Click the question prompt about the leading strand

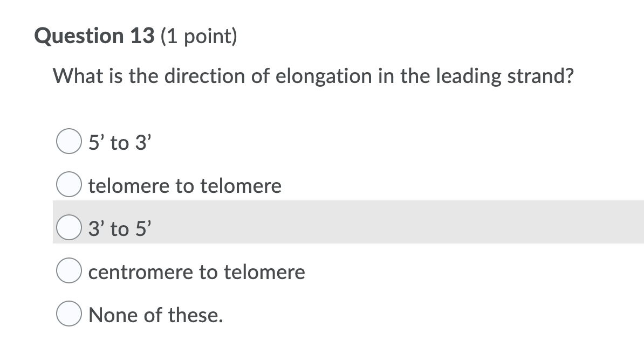(x=313, y=76)
